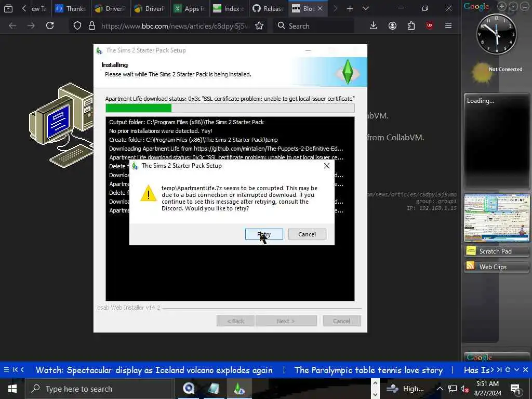
Task: Click the bbc.com URL address field
Action: [175, 26]
